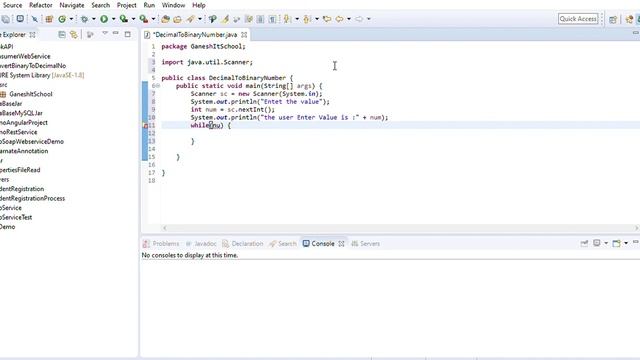Screen dimensions: 640x360
Task: Select JRE System Library tree item
Action: tap(42, 76)
